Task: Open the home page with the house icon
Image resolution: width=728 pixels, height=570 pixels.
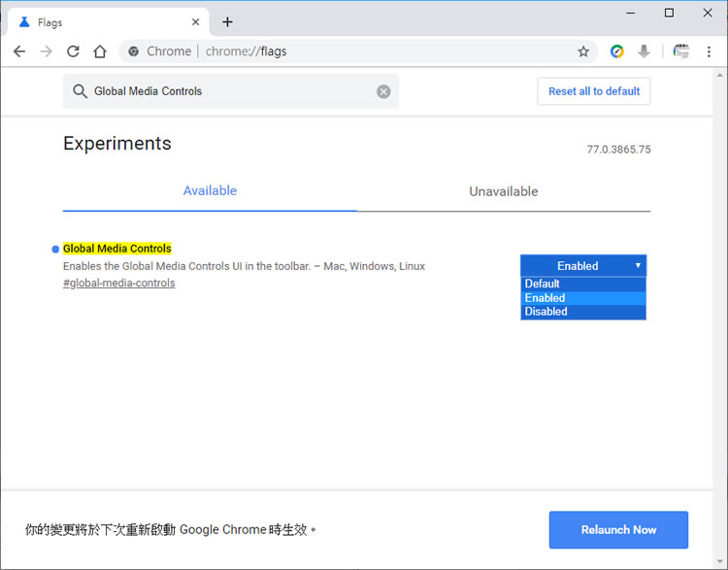Action: tap(100, 51)
